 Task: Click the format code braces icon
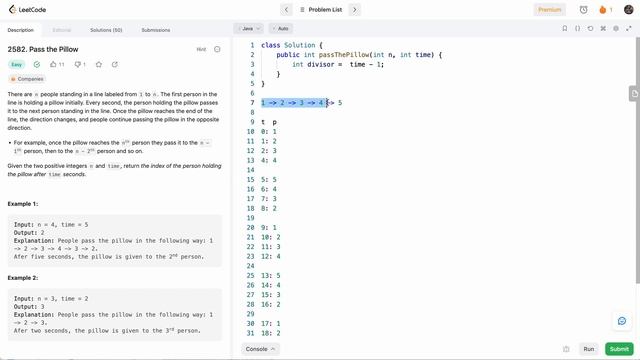coord(578,29)
